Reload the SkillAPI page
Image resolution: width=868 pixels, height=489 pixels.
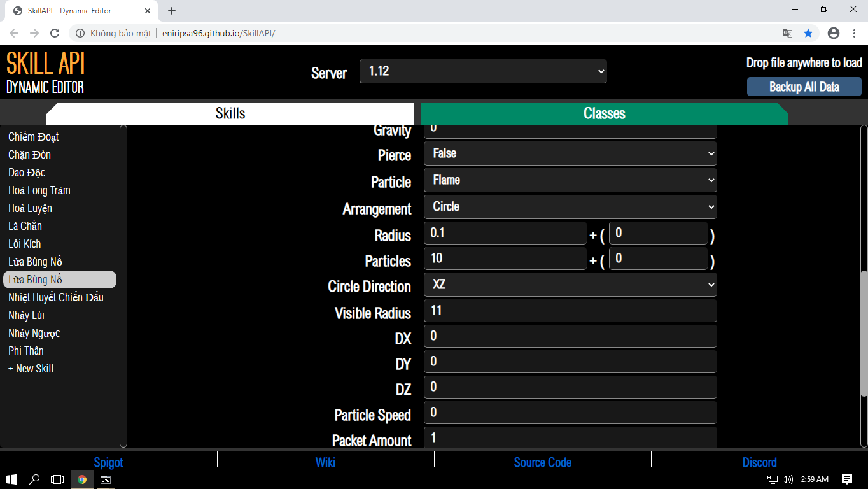click(55, 33)
